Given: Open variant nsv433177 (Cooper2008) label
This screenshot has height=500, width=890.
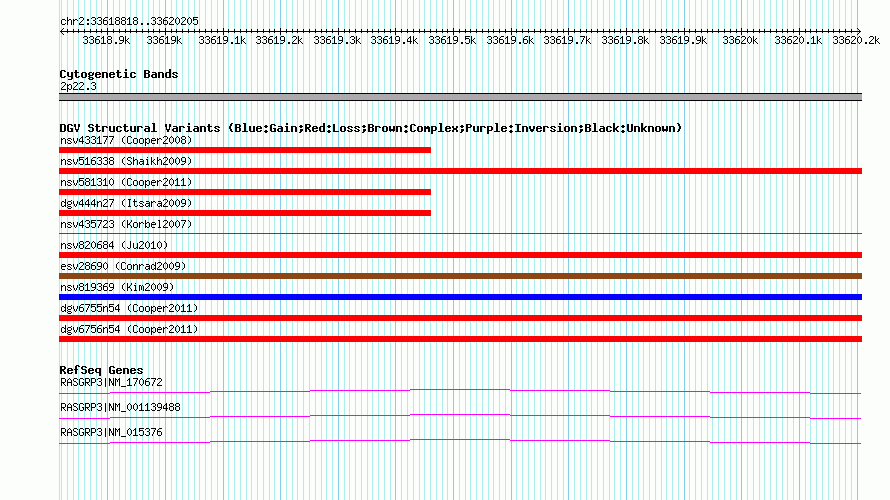Looking at the screenshot, I should point(126,140).
